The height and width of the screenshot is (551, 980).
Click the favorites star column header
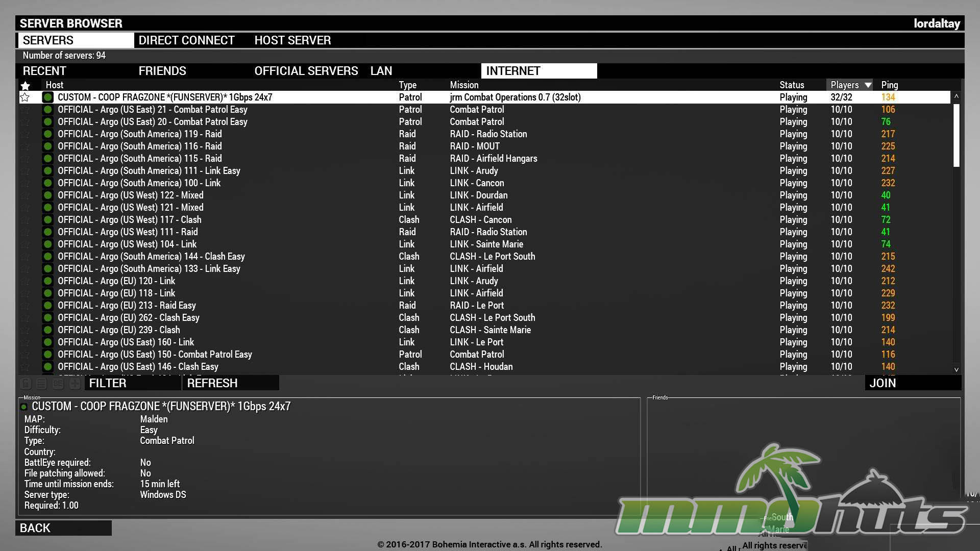click(25, 85)
